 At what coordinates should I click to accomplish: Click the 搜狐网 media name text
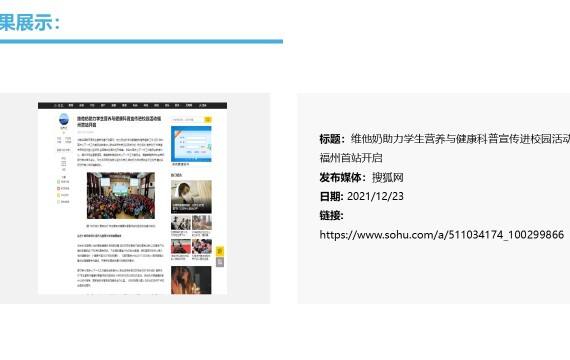(x=388, y=177)
